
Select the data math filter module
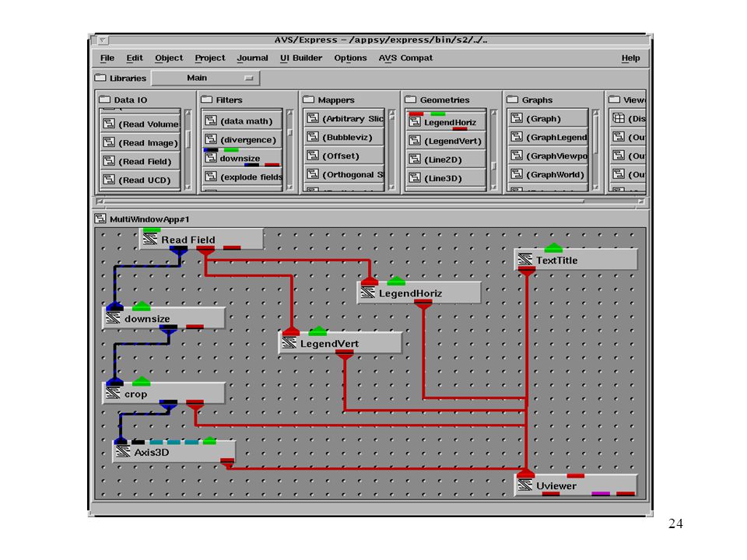point(242,121)
